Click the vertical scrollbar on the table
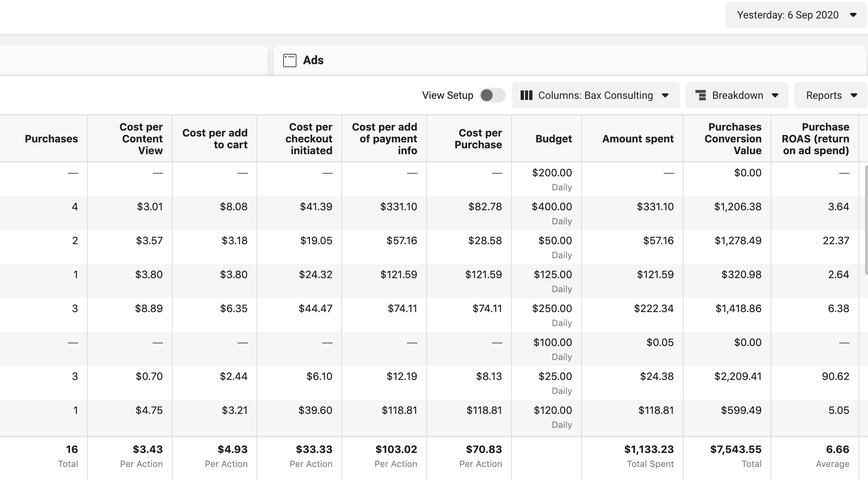This screenshot has width=868, height=481. point(866,220)
